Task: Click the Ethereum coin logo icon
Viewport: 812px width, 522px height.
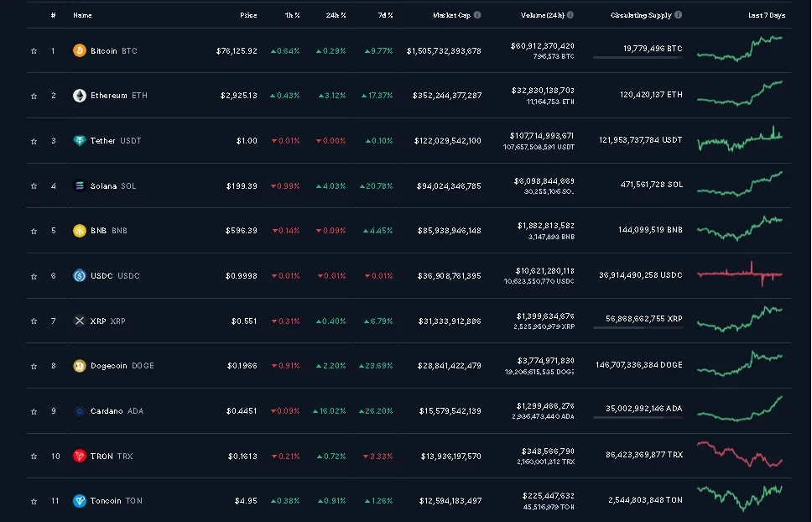Action: click(80, 96)
